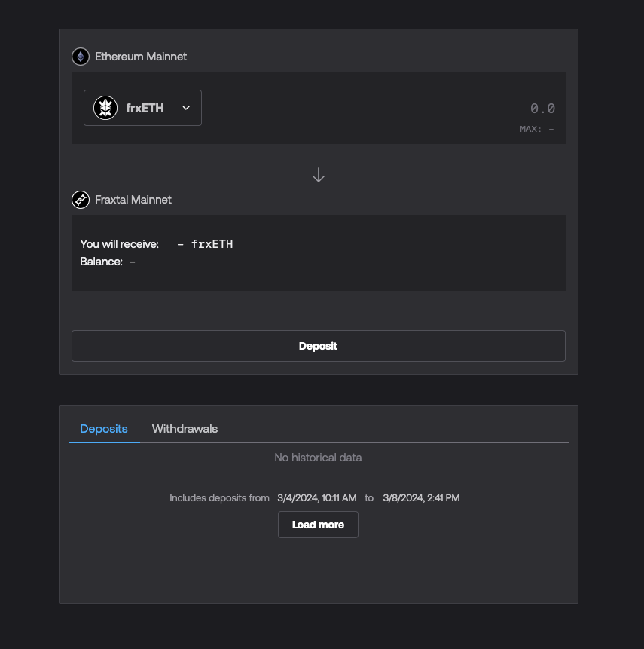This screenshot has height=649, width=644.
Task: Select the Ethereum Mainnet label text
Action: [x=141, y=57]
